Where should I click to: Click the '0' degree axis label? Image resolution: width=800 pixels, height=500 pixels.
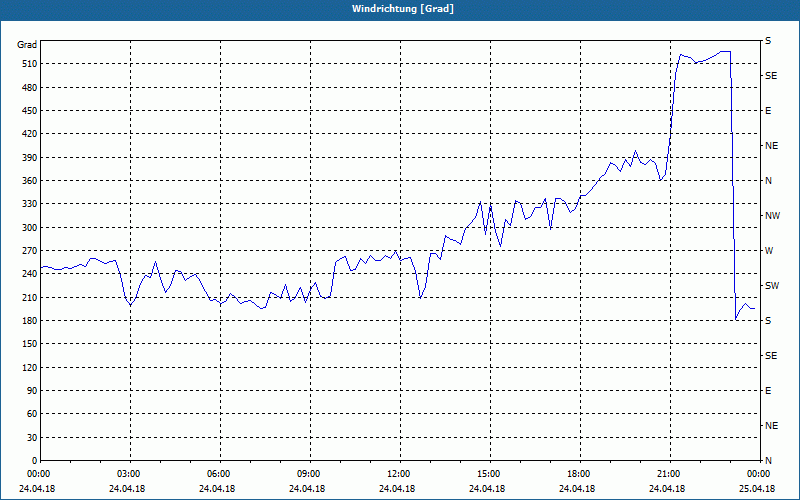(x=35, y=461)
